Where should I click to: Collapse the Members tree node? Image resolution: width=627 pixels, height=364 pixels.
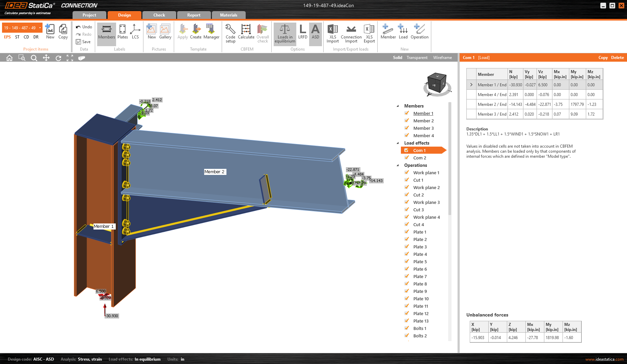398,105
